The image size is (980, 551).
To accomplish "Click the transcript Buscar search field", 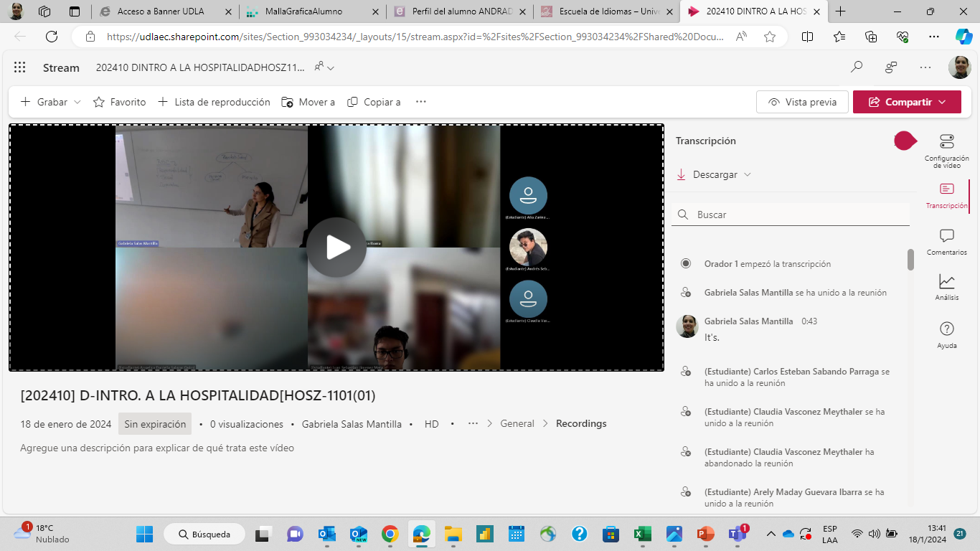I will 796,215.
